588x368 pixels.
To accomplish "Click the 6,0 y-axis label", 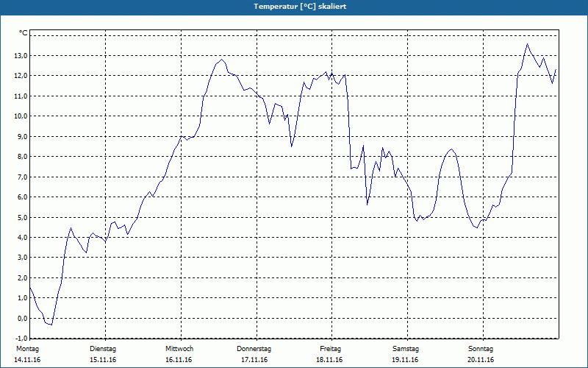I will pos(23,197).
